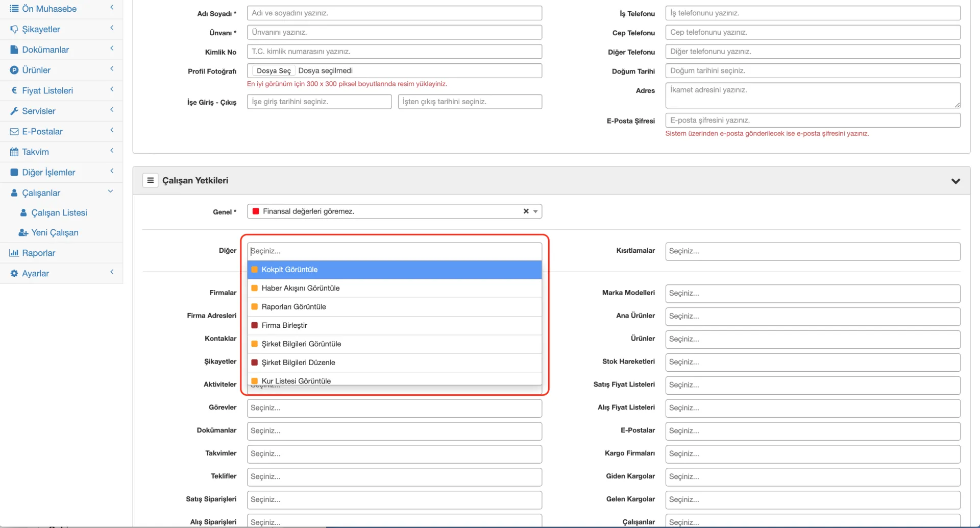
Task: Open the Görevler select box
Action: pyautogui.click(x=395, y=408)
